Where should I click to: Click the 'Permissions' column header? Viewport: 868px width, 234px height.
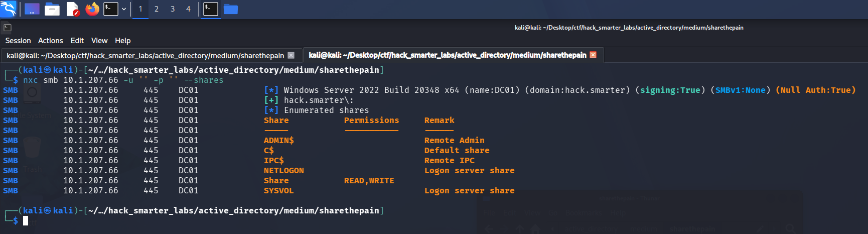point(372,121)
